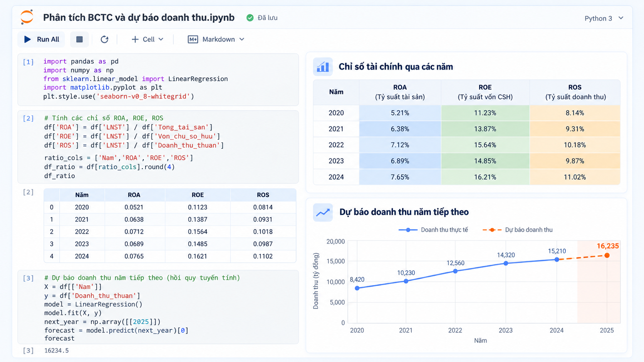
Task: Click the Run All button label
Action: pyautogui.click(x=48, y=39)
